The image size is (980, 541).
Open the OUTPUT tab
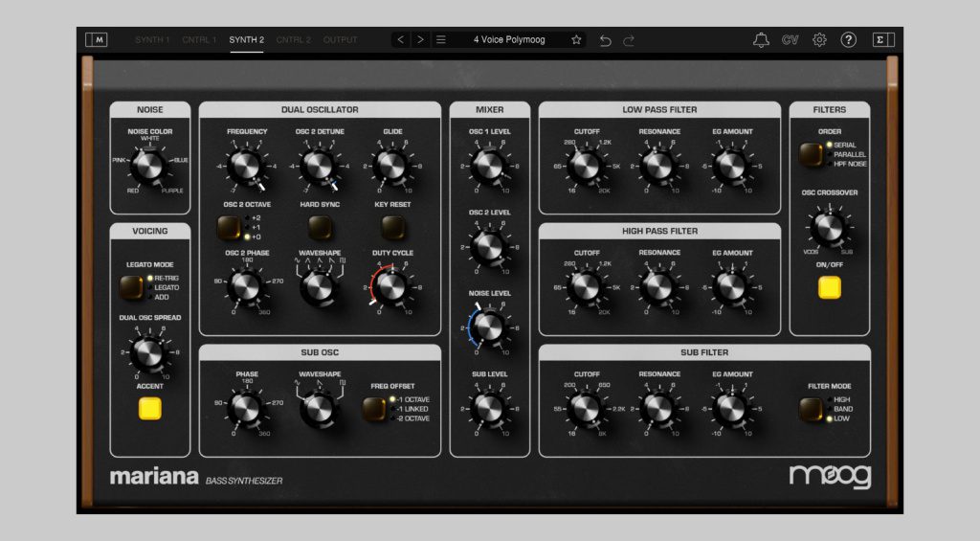tap(340, 40)
